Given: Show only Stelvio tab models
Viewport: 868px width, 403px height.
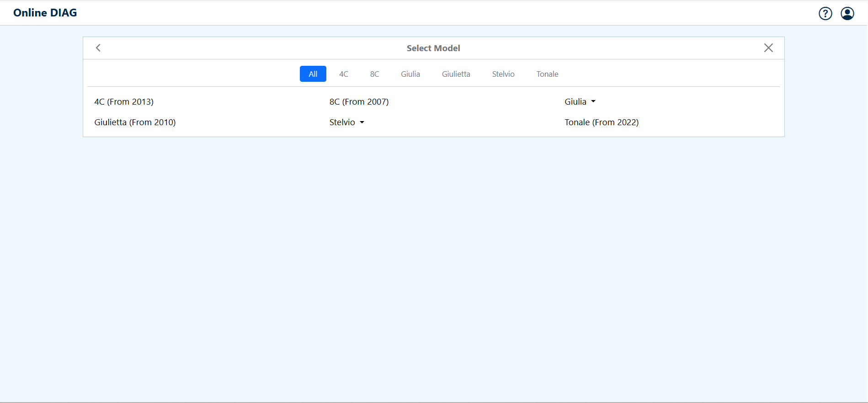Looking at the screenshot, I should coord(503,74).
